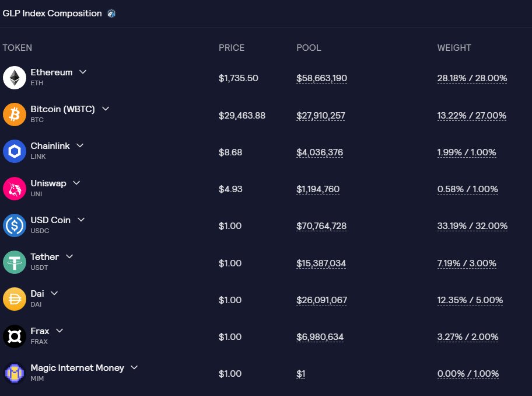Click the Chainlink token logo
This screenshot has width=532, height=396.
[x=15, y=151]
